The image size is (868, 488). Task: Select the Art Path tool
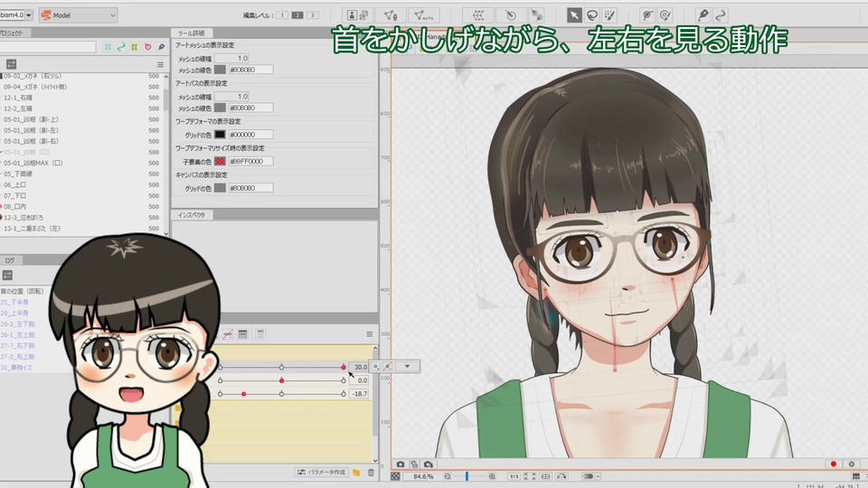point(721,15)
